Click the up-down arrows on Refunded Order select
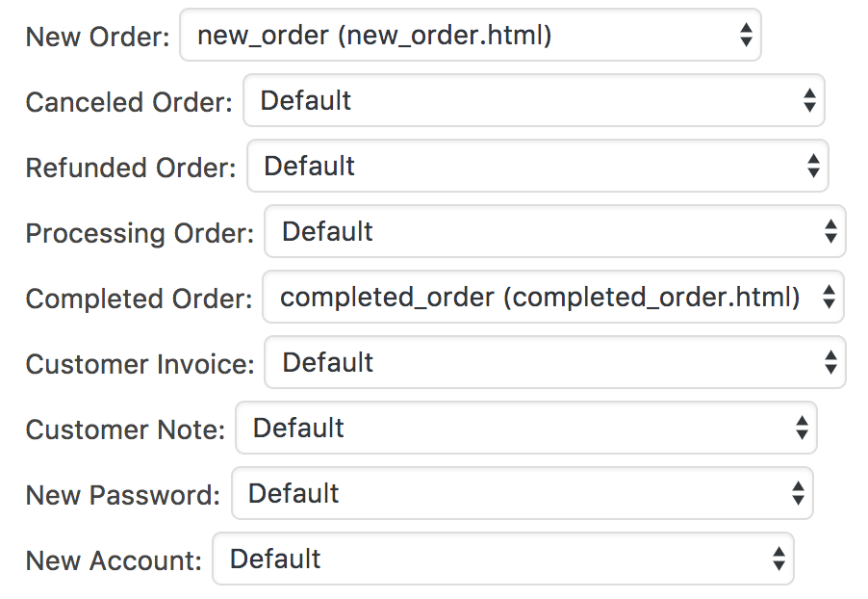This screenshot has height=599, width=868. coord(813,167)
